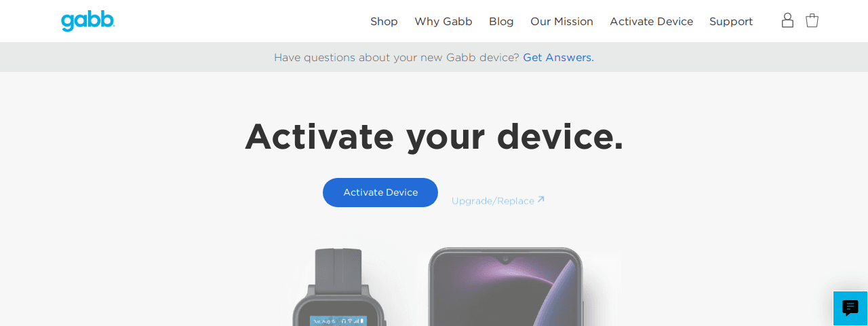868x326 pixels.
Task: Click the Get Answers link
Action: coord(558,58)
